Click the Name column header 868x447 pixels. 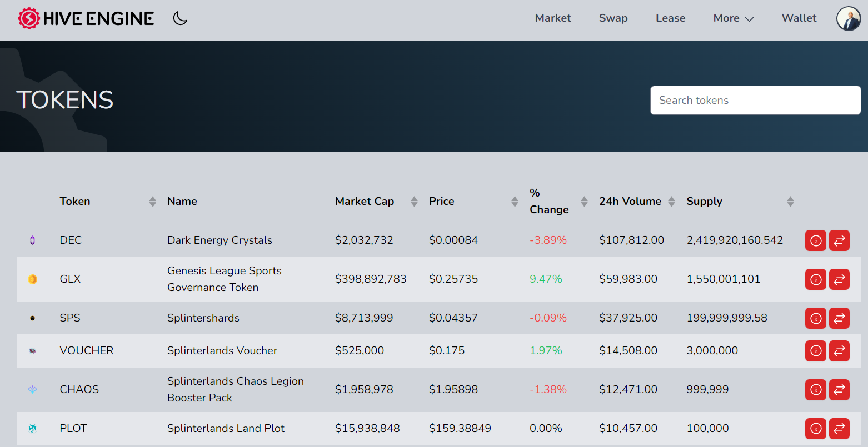pos(182,201)
